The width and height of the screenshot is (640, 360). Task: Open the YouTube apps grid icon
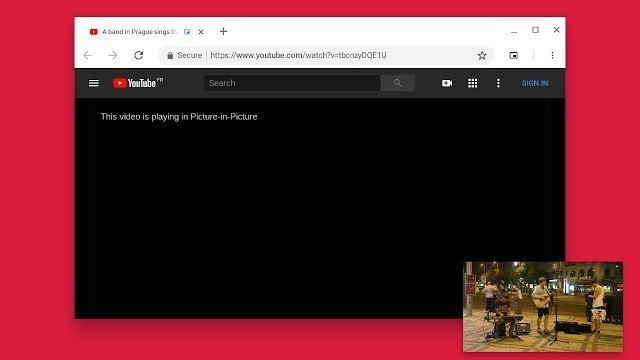click(x=472, y=83)
